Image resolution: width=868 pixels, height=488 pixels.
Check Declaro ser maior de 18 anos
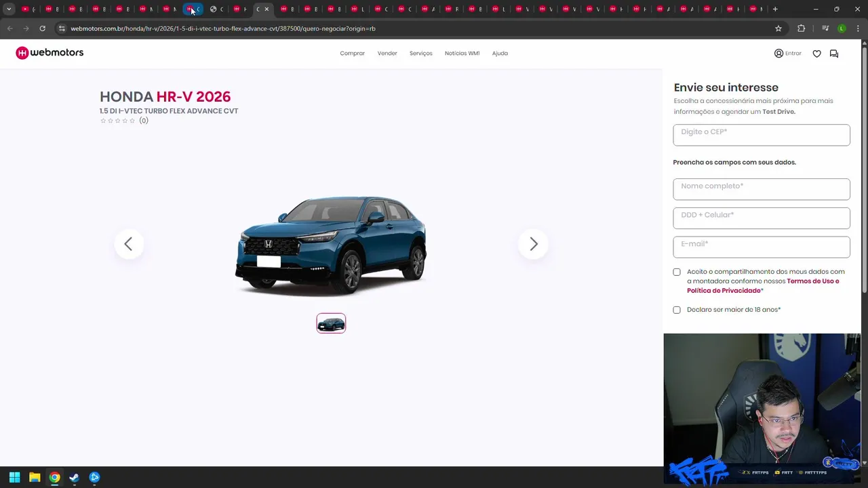(x=677, y=310)
